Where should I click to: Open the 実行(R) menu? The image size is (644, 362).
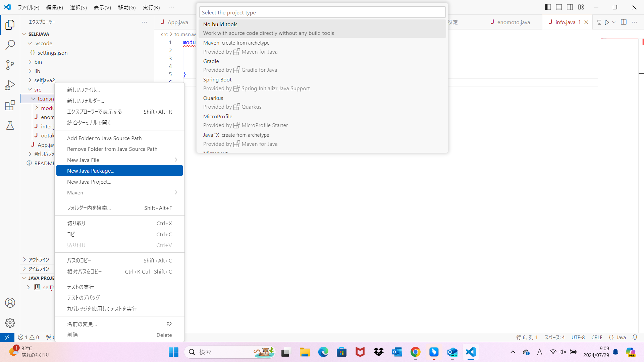(151, 7)
